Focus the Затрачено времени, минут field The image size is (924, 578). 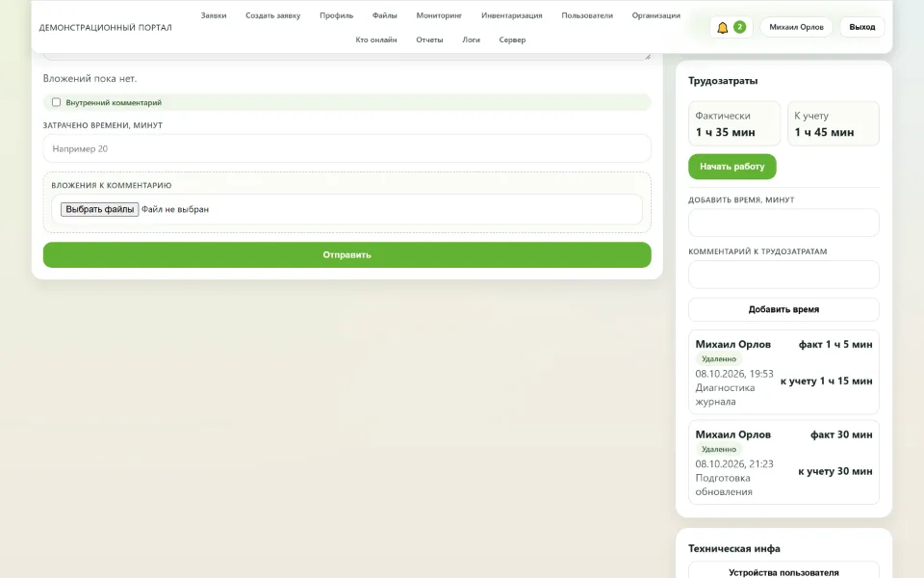click(347, 148)
